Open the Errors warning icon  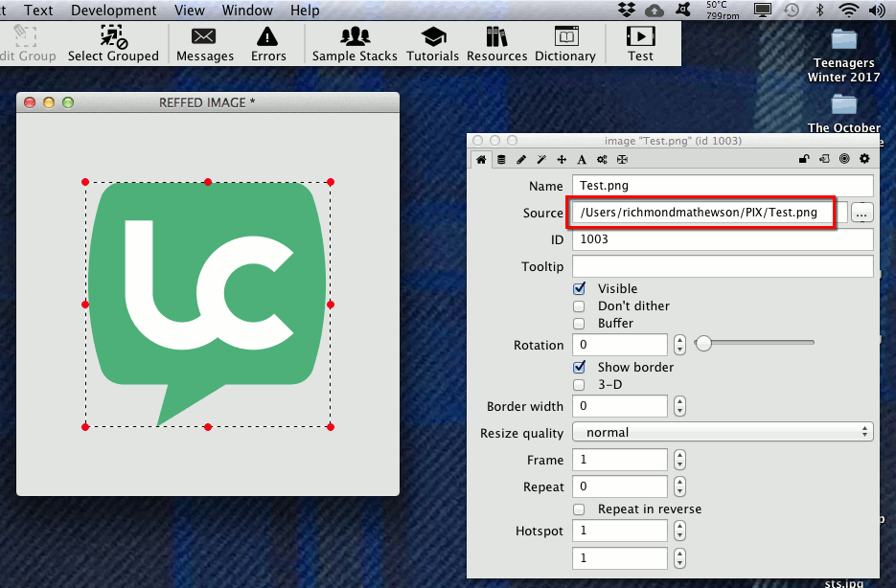[x=268, y=37]
